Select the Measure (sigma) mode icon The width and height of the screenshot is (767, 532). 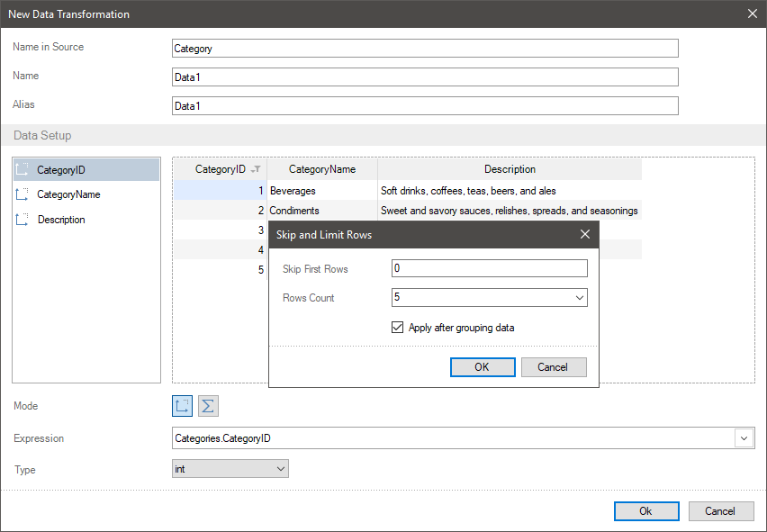[208, 406]
